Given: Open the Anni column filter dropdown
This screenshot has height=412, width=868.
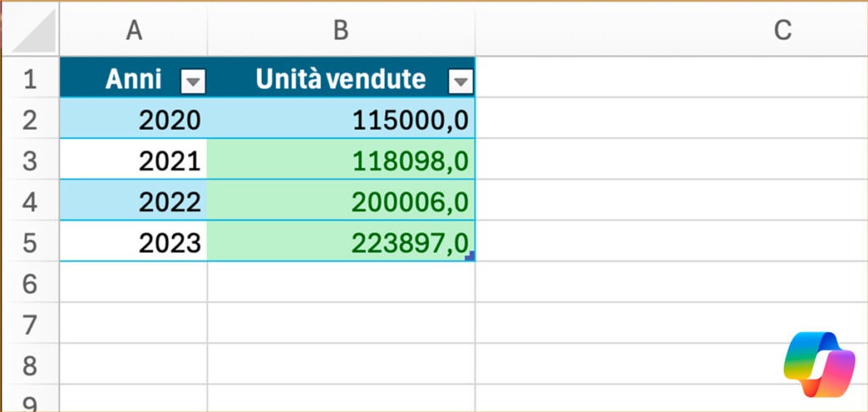Looking at the screenshot, I should point(192,82).
